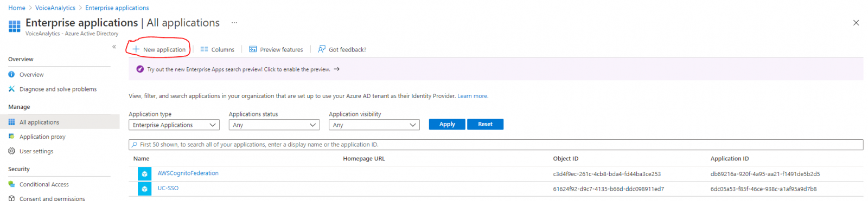Viewport: 868px width, 201px height.
Task: Go to VoiceAnalytics breadcrumb
Action: (55, 8)
